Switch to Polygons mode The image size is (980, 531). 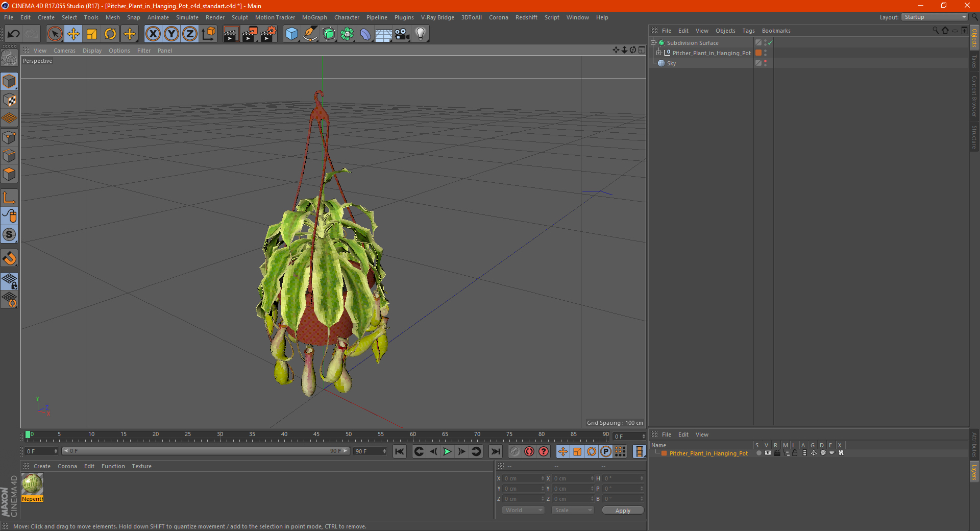tap(9, 174)
